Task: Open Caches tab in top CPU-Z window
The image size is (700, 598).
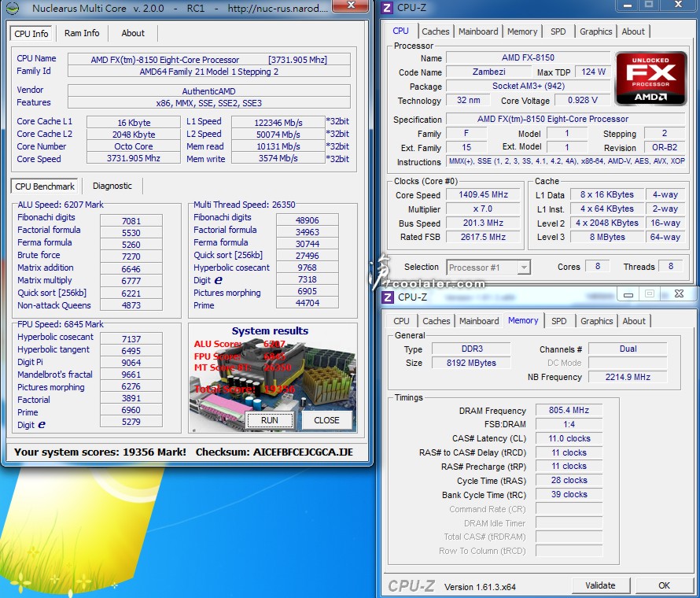Action: pyautogui.click(x=435, y=31)
